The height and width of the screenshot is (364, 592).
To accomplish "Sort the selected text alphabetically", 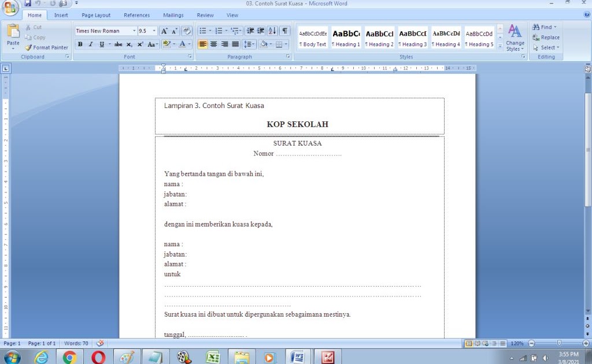I will coord(272,30).
